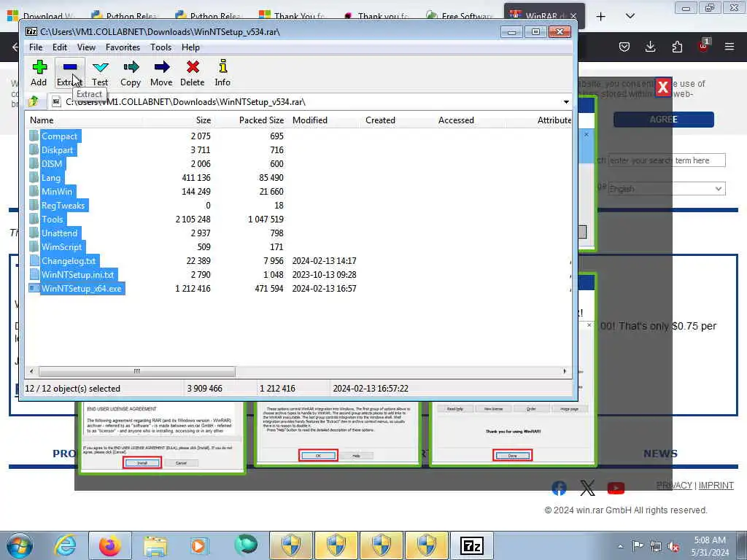This screenshot has height=560, width=747.
Task: Click the scroll left arrow of file list
Action: [x=32, y=371]
